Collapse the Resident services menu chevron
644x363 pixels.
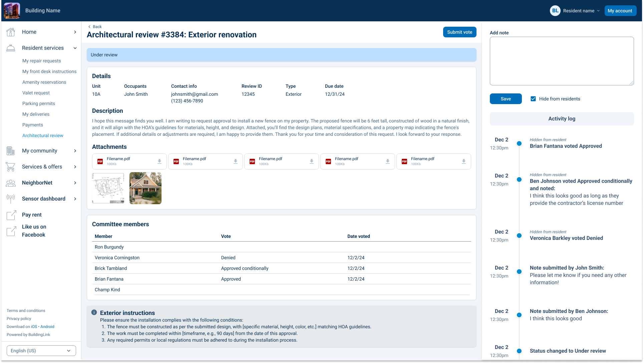coord(75,48)
